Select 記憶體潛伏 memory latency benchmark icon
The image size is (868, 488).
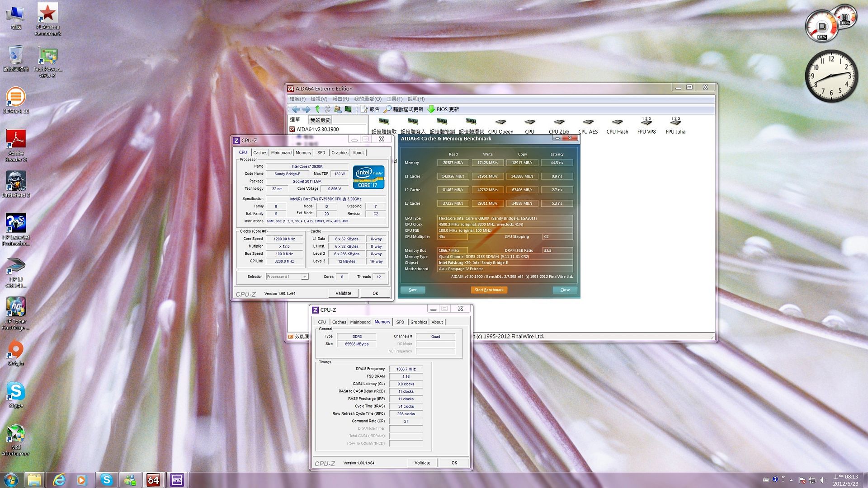[471, 126]
